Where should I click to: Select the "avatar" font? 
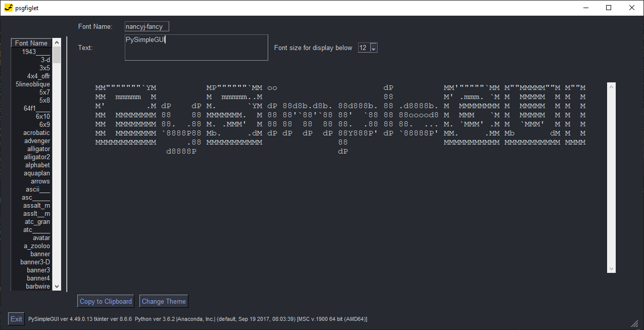click(41, 238)
